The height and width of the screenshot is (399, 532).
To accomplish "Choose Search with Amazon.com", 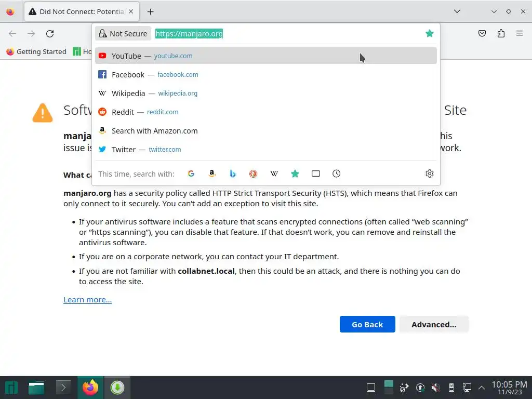I will (265, 130).
